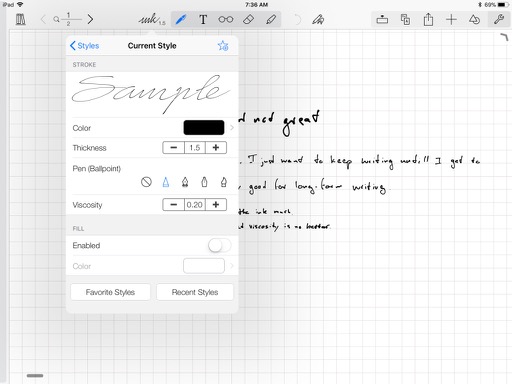The height and width of the screenshot is (384, 512).
Task: Toggle the Fill Enabled switch
Action: (219, 246)
